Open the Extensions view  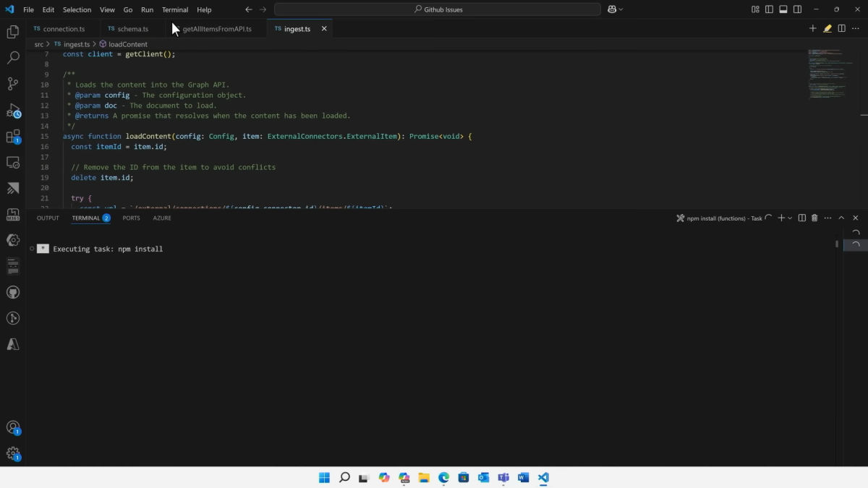click(x=13, y=137)
